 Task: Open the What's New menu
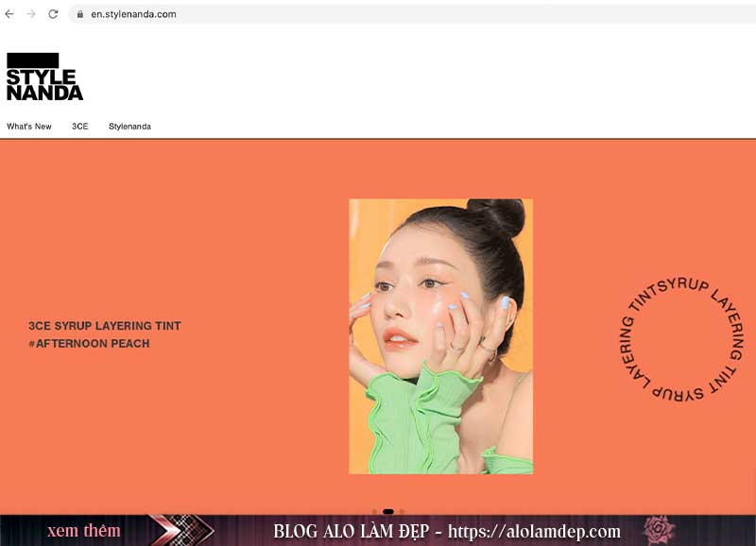pos(28,125)
